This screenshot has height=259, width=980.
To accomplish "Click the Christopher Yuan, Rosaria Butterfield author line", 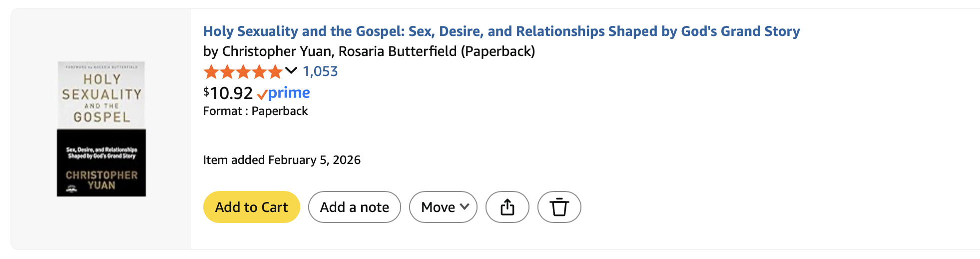I will (x=369, y=51).
